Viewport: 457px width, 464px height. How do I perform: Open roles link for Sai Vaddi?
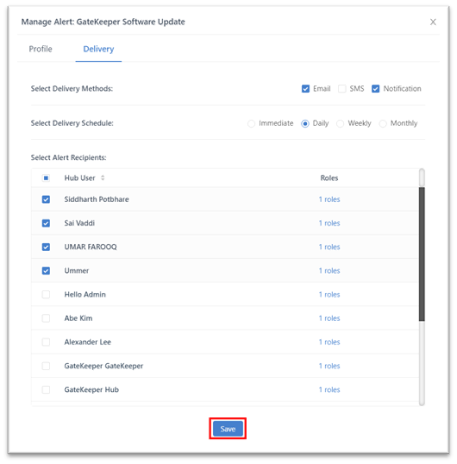(x=329, y=223)
